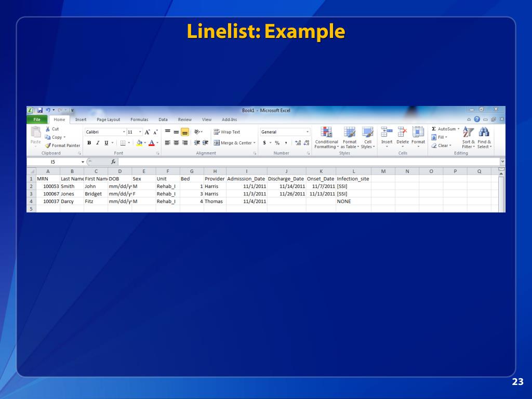Toggle the highlighted Bottom Align button
This screenshot has height=399, width=532.
pyautogui.click(x=185, y=132)
